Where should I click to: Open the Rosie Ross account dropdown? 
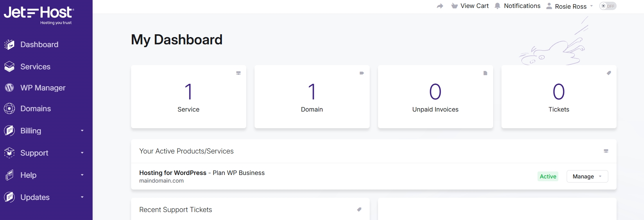pos(570,6)
